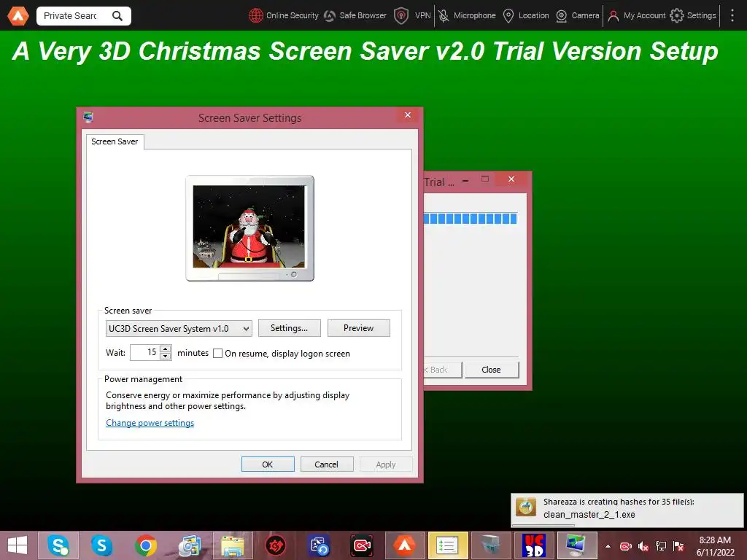Click Cancel in Screen Saver Settings
The image size is (747, 560).
pos(327,464)
